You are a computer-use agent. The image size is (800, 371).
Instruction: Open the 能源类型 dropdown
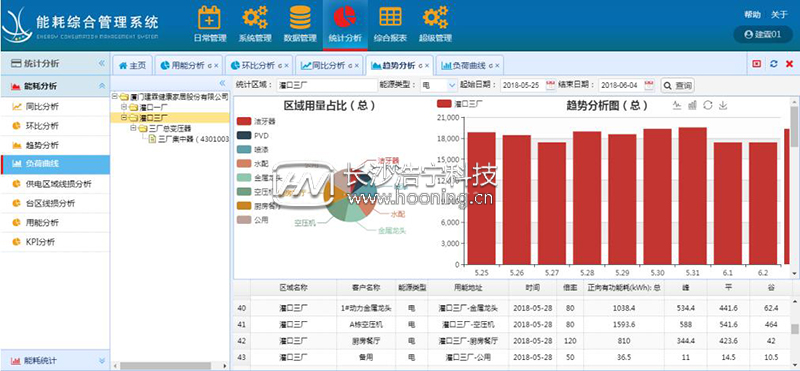tap(438, 85)
